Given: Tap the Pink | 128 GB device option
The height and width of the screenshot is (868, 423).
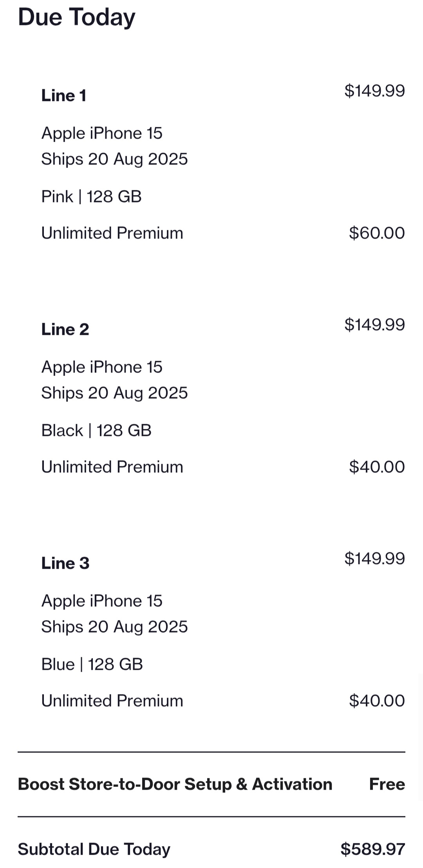Looking at the screenshot, I should coord(91,197).
